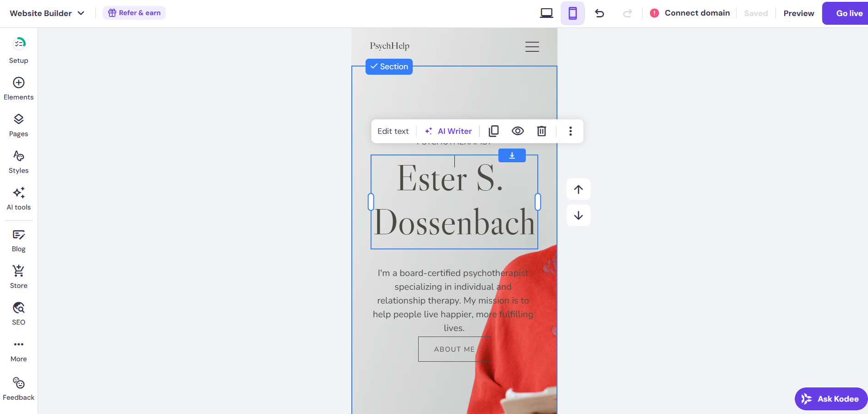Click the right resize handle of heading
The height and width of the screenshot is (414, 868).
[x=538, y=202]
